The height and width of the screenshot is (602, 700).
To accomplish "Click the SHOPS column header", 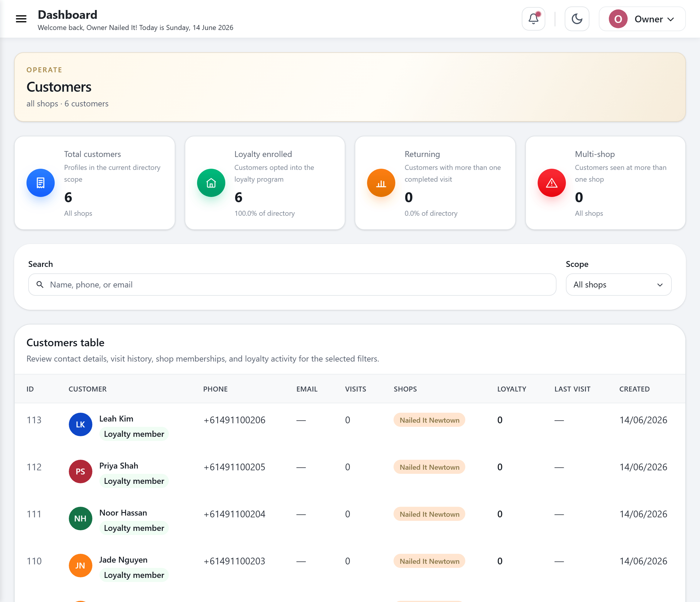I will (x=405, y=389).
